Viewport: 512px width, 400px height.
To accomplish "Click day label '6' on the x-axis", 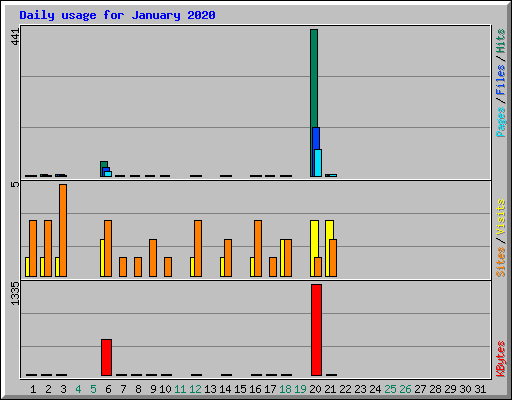I will pos(108,389).
